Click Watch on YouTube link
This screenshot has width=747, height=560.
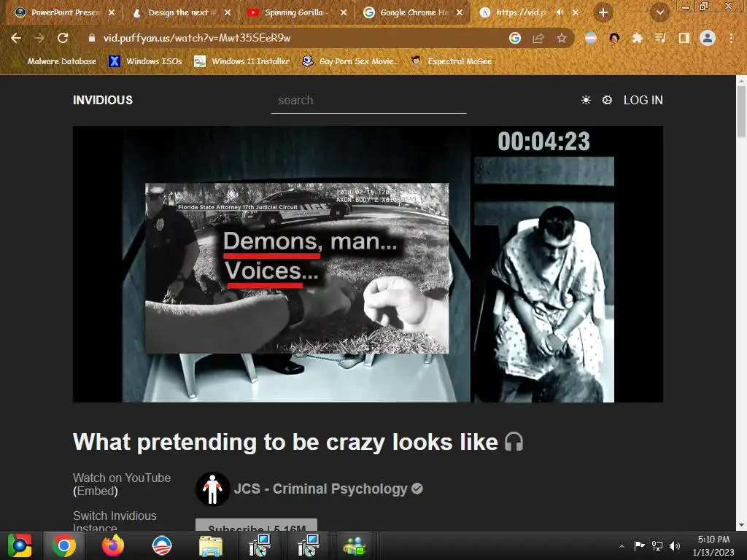click(x=122, y=478)
